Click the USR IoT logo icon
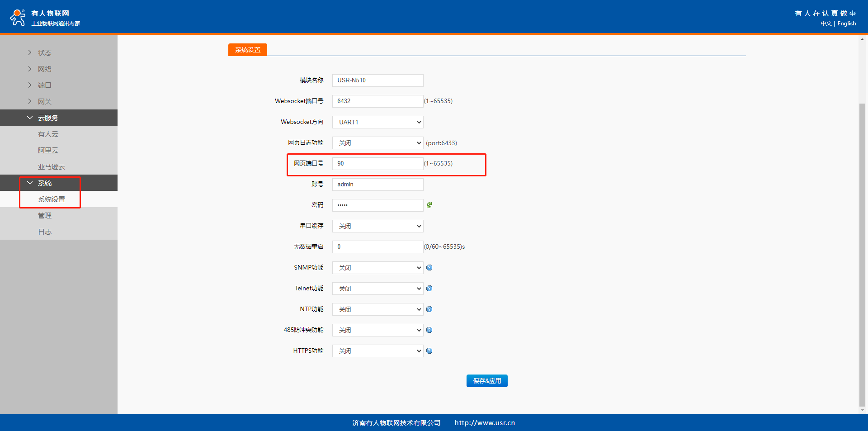The image size is (868, 431). [18, 18]
